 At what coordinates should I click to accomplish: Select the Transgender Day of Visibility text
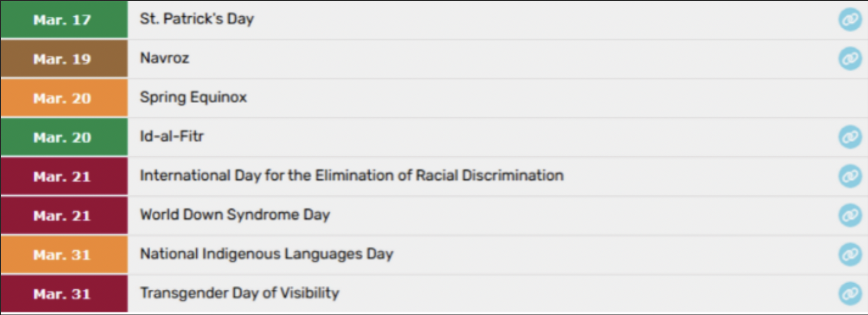(x=240, y=293)
